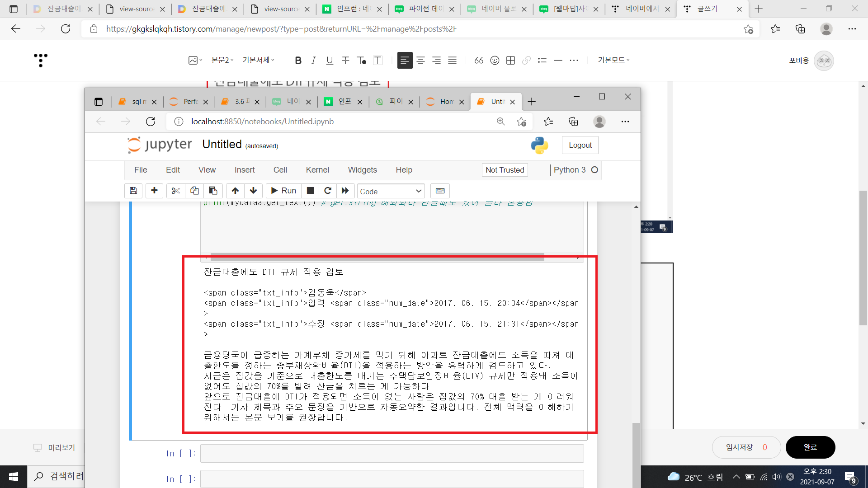Click the weather widget showing 26°C 흐림

(695, 477)
